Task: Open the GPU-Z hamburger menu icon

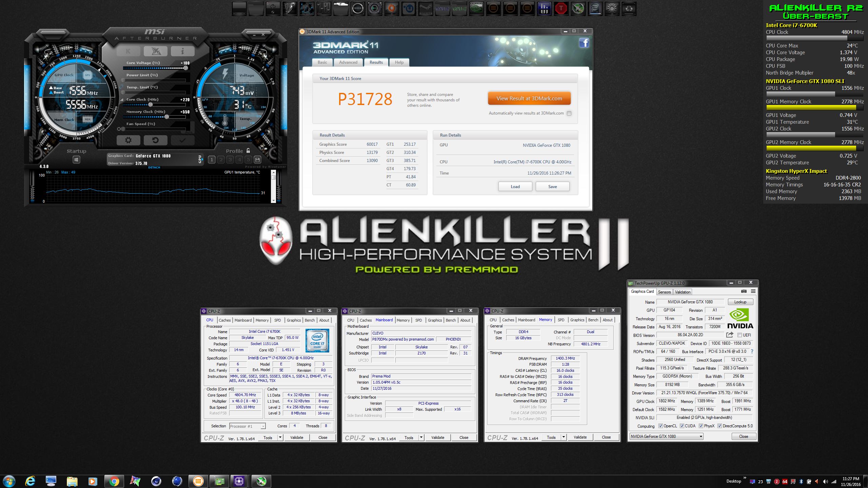Action: (753, 291)
